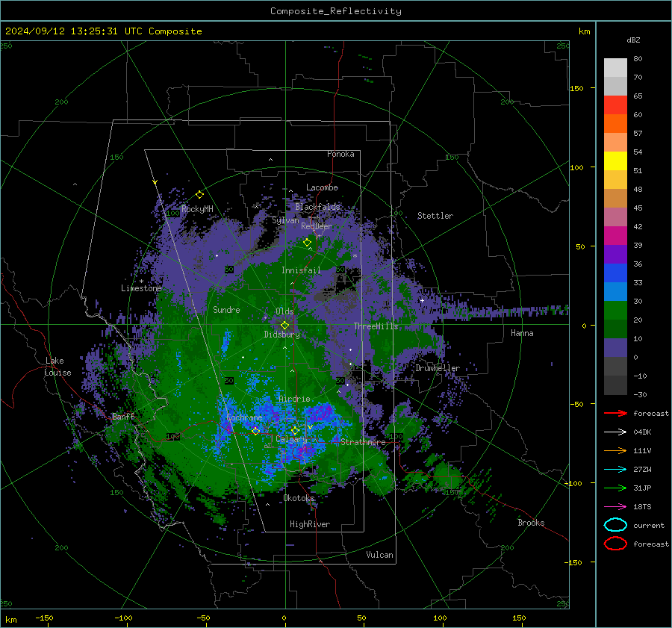Select the km label in the bottom-left corner
This screenshot has height=628, width=672.
coord(10,620)
